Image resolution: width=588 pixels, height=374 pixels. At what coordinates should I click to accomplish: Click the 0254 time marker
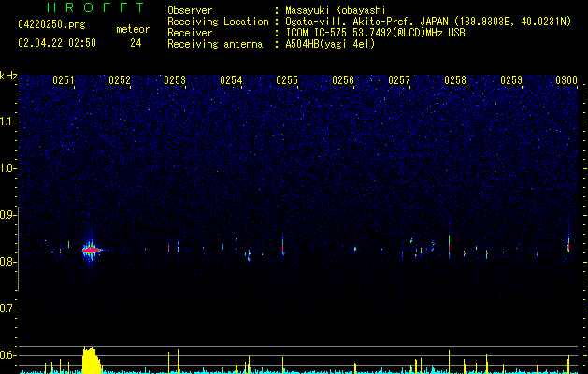[x=231, y=80]
